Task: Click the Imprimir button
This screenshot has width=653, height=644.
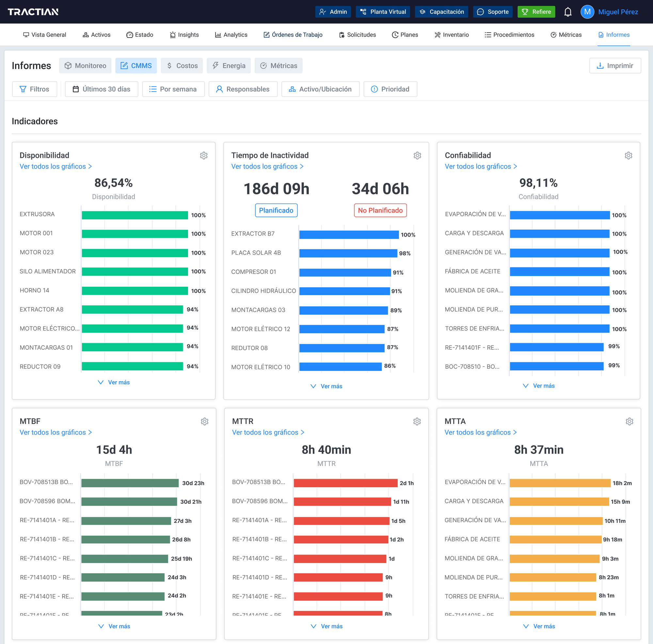Action: (x=614, y=66)
